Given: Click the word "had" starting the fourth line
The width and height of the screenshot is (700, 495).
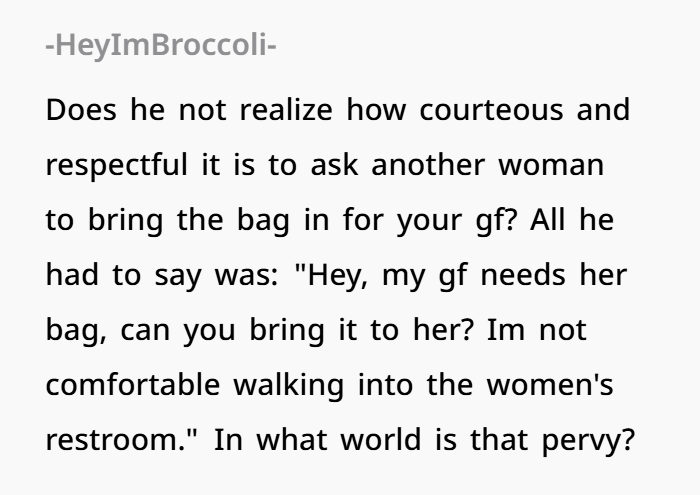Looking at the screenshot, I should point(69,274).
